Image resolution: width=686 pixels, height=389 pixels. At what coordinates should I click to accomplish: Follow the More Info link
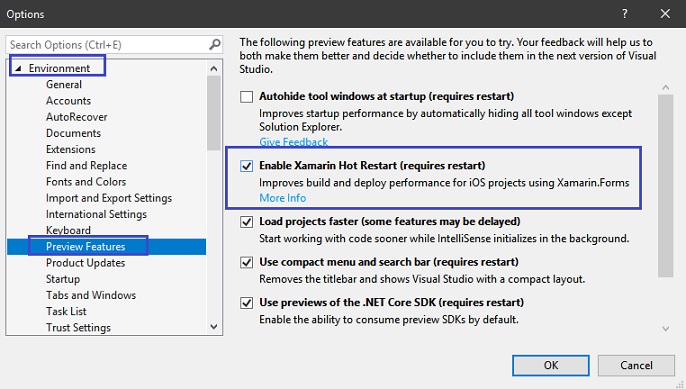[283, 198]
